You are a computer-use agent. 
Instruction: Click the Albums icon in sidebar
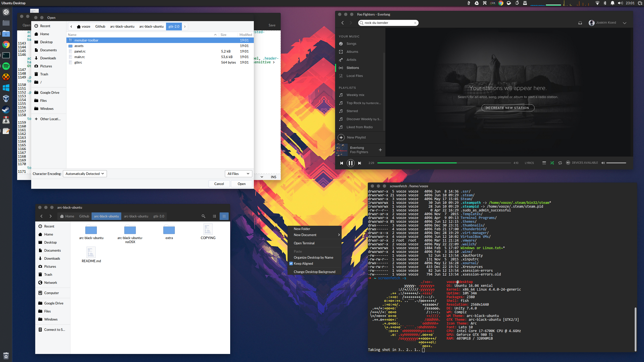(341, 52)
